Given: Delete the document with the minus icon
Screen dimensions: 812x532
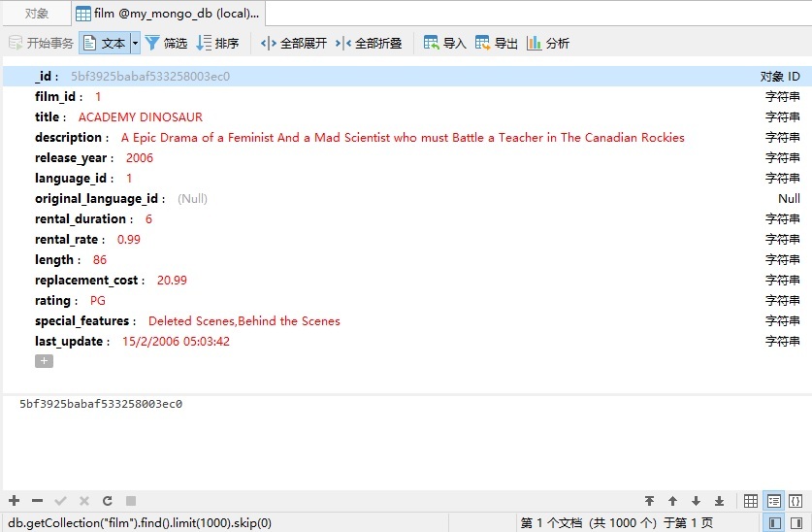Looking at the screenshot, I should pyautogui.click(x=37, y=500).
